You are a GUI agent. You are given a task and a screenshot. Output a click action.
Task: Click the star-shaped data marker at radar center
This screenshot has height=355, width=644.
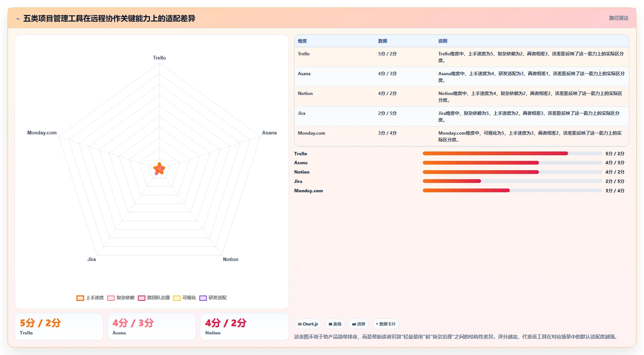pyautogui.click(x=159, y=169)
